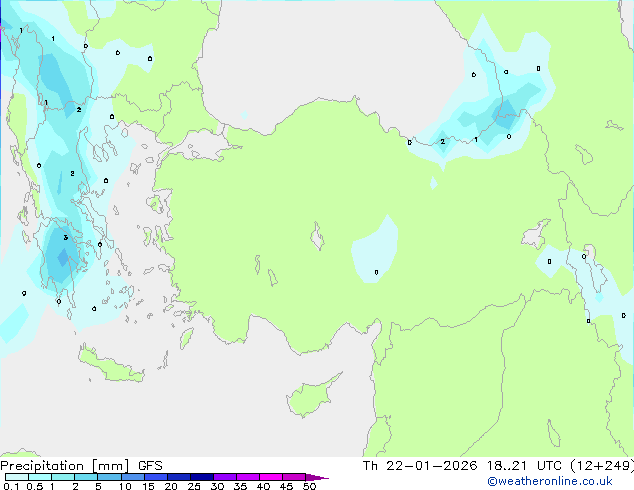Select the 'GFS' model label
Viewport: 634px width, 490px height.
pyautogui.click(x=150, y=466)
